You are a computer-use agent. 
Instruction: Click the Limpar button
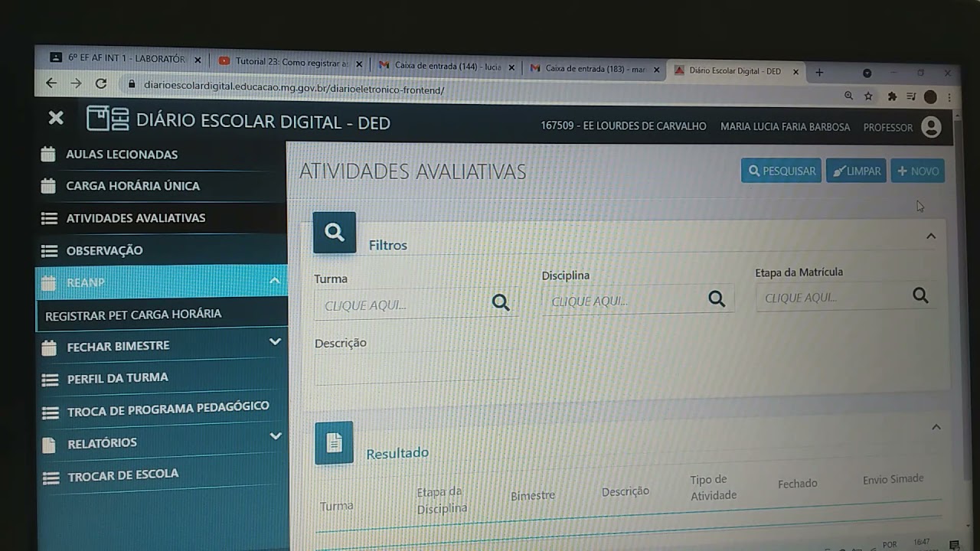click(x=856, y=171)
